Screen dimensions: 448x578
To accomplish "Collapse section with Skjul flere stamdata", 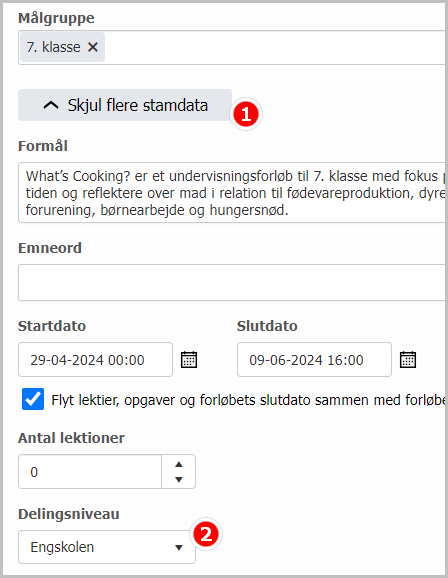I will (x=125, y=105).
